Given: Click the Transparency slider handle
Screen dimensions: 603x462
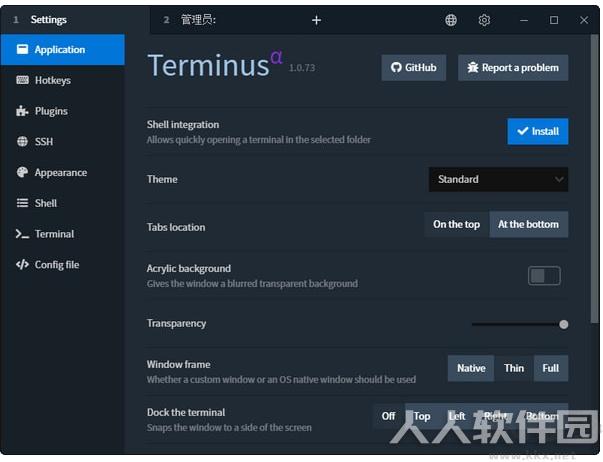Looking at the screenshot, I should pos(564,325).
